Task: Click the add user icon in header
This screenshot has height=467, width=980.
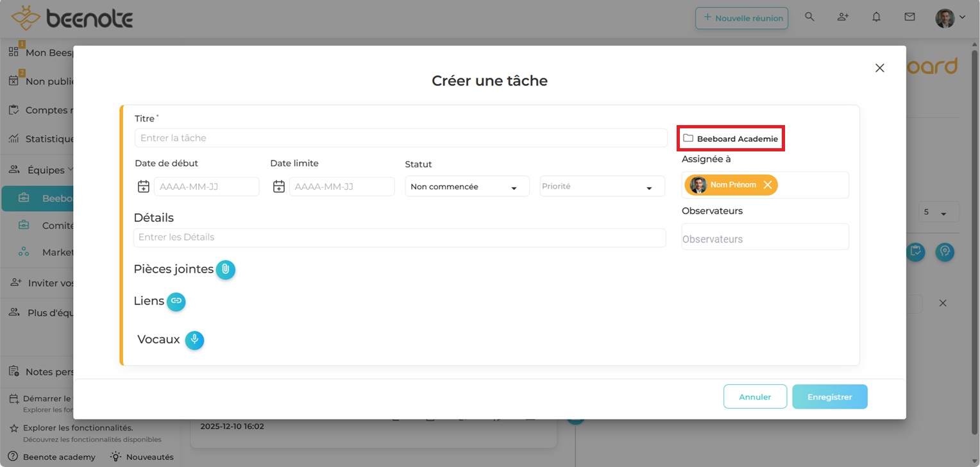Action: click(843, 17)
